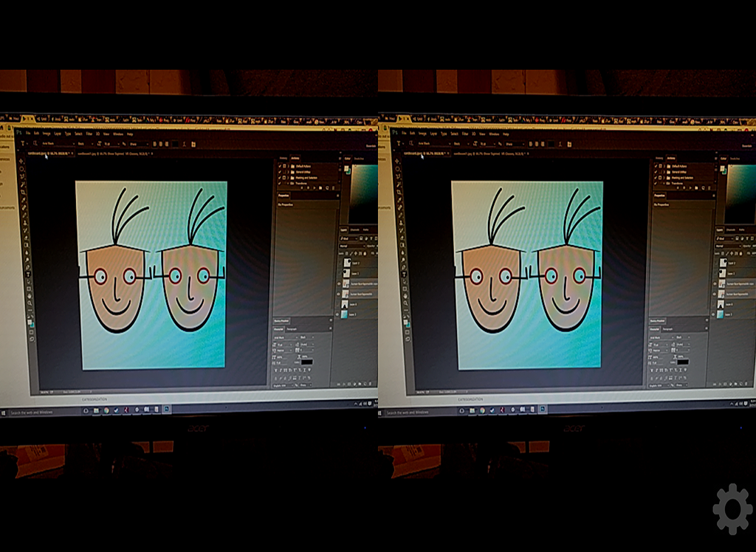Viewport: 756px width, 552px height.
Task: Hide human face copy layer in right view
Action: coord(715,284)
